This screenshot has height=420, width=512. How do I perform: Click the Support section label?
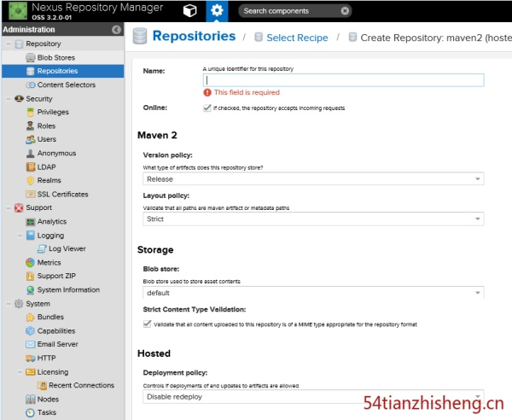39,207
